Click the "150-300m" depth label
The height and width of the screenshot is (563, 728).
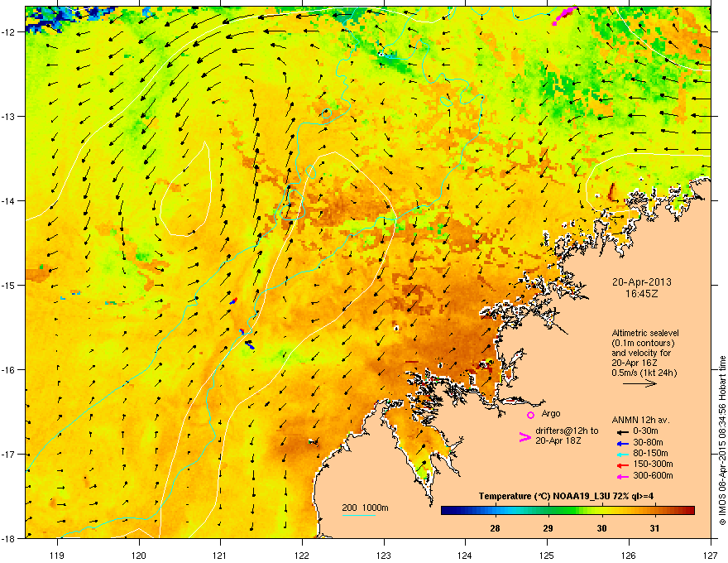(x=653, y=464)
